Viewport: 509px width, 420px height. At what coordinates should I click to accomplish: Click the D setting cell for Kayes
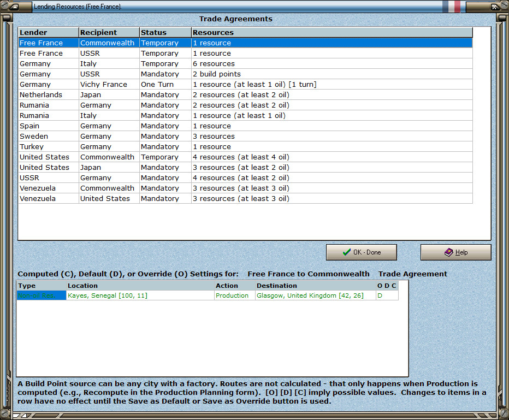(387, 295)
